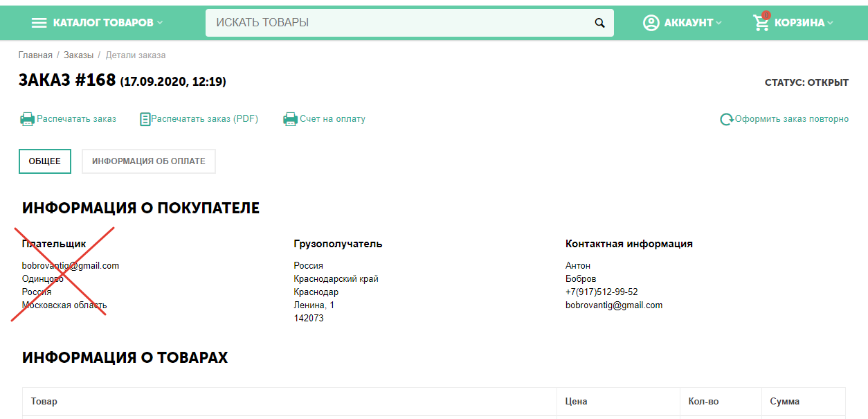
Task: Click the printer icon for Распечатать заказ
Action: click(x=27, y=119)
